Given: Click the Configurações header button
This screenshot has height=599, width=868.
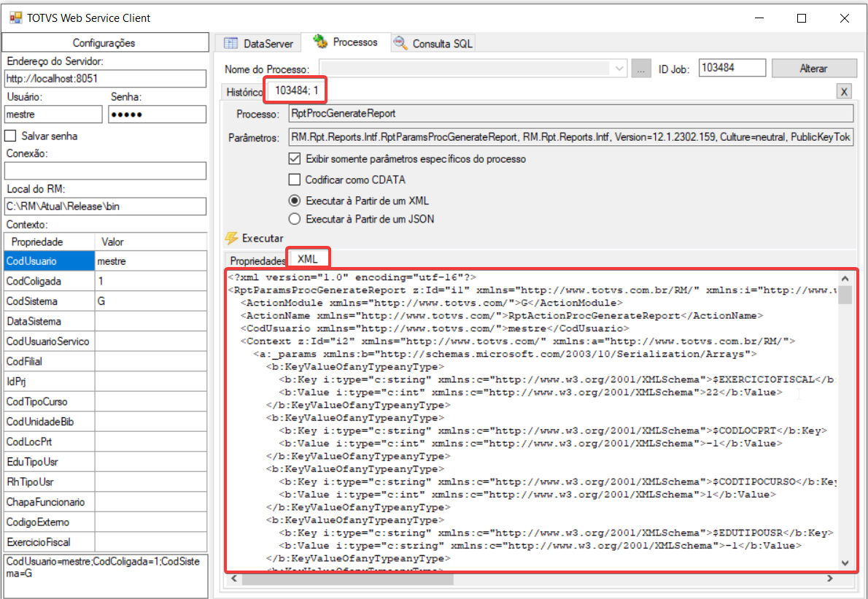Looking at the screenshot, I should [x=104, y=42].
